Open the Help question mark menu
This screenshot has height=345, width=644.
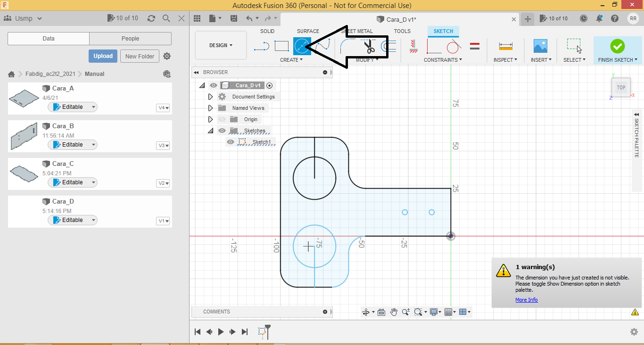pyautogui.click(x=615, y=18)
